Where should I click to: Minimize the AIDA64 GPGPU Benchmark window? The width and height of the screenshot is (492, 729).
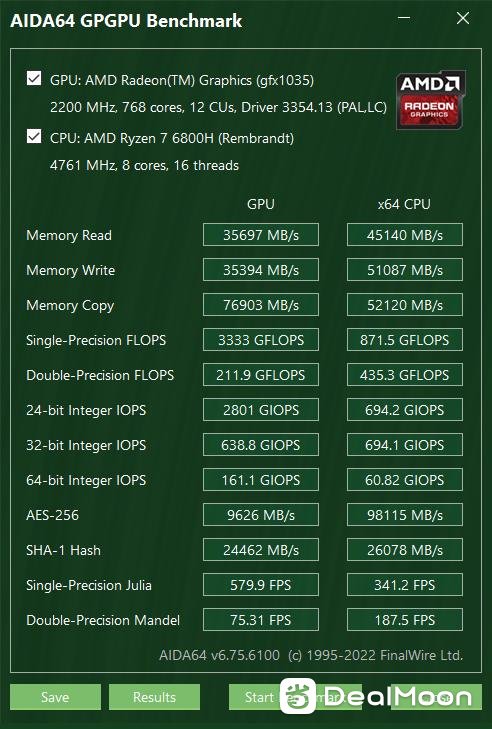[404, 18]
